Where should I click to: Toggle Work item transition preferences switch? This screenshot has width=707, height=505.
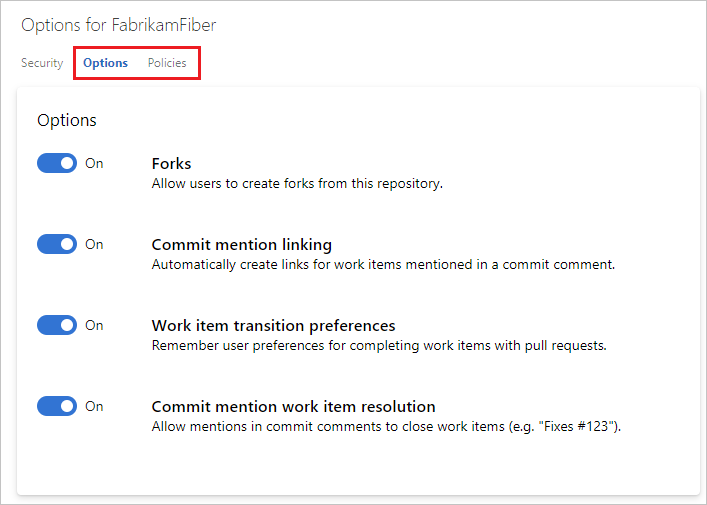pos(57,325)
